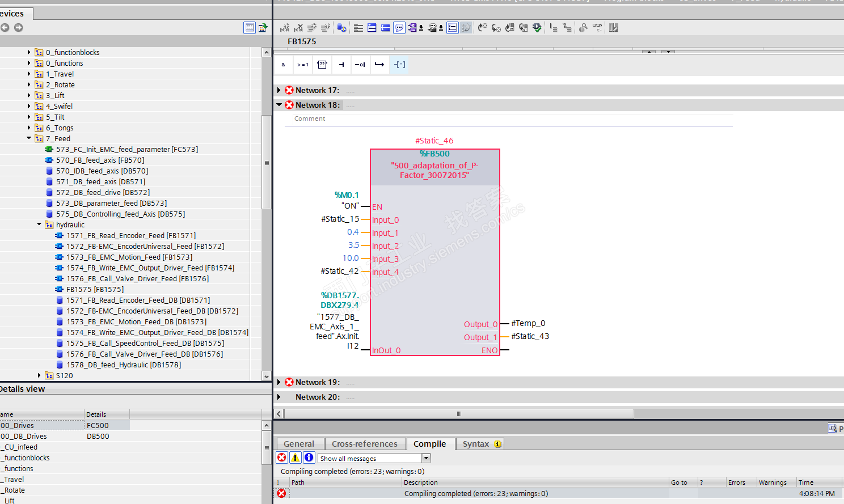Toggle the information messages filter icon

[x=309, y=458]
